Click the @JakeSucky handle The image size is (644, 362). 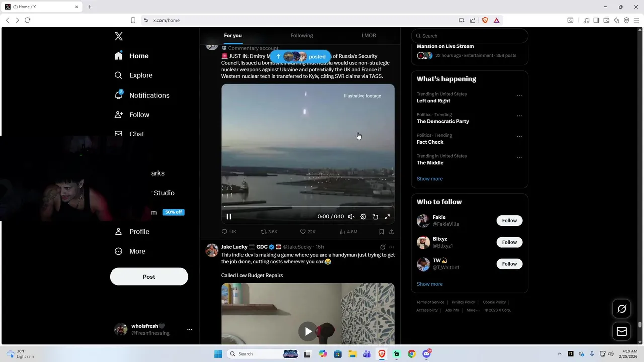[297, 247]
